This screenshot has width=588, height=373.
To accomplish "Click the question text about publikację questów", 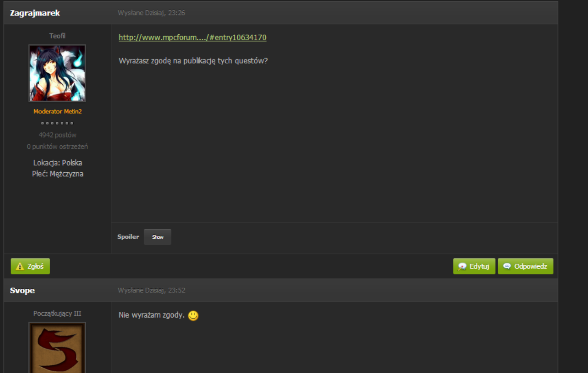I will (x=193, y=61).
